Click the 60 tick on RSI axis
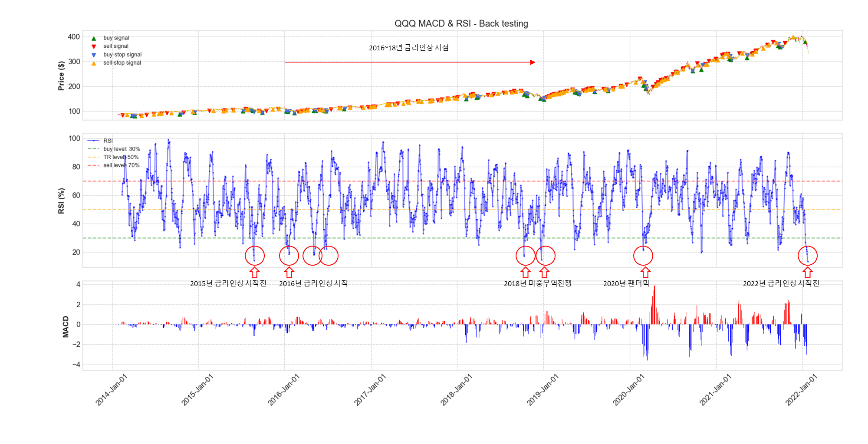This screenshot has width=868, height=444. coord(76,195)
